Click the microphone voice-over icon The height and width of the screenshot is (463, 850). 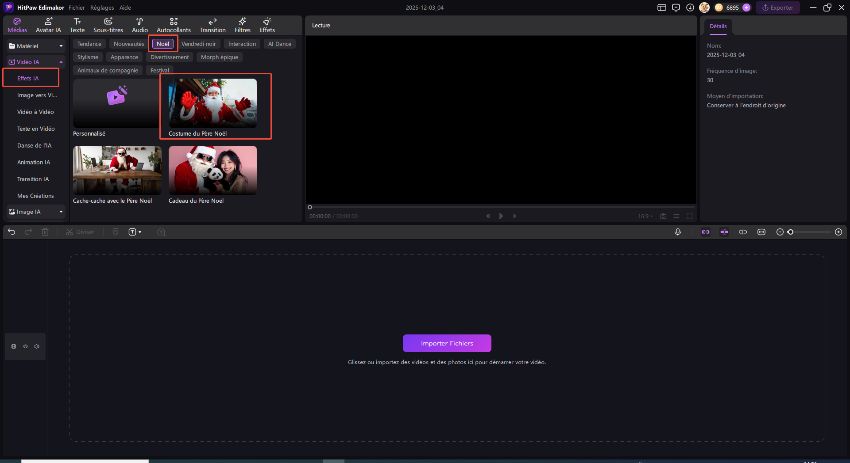coord(678,232)
